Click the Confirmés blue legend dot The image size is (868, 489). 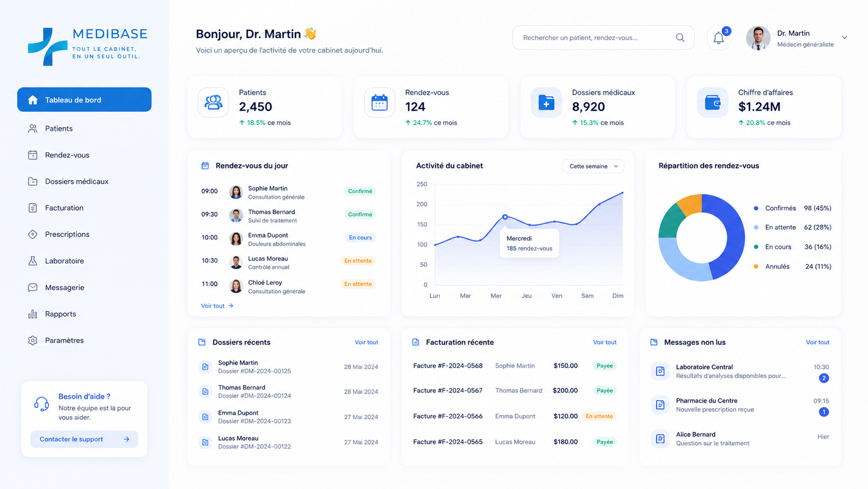756,208
